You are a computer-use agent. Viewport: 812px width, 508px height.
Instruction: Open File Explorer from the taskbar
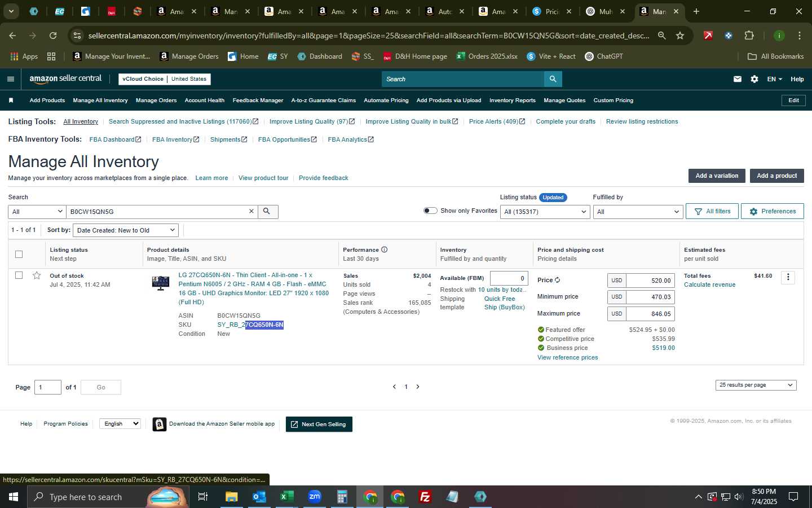coord(231,497)
